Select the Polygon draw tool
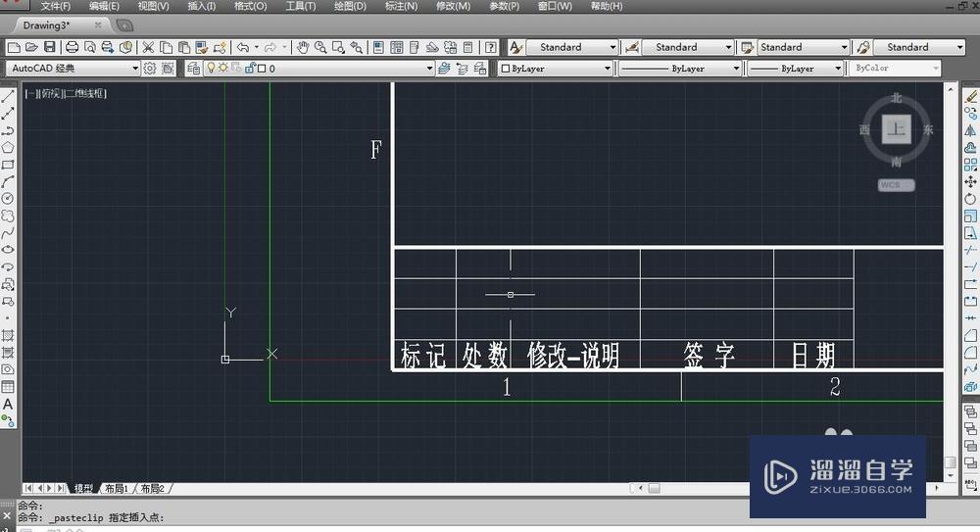980x532 pixels. [x=8, y=148]
